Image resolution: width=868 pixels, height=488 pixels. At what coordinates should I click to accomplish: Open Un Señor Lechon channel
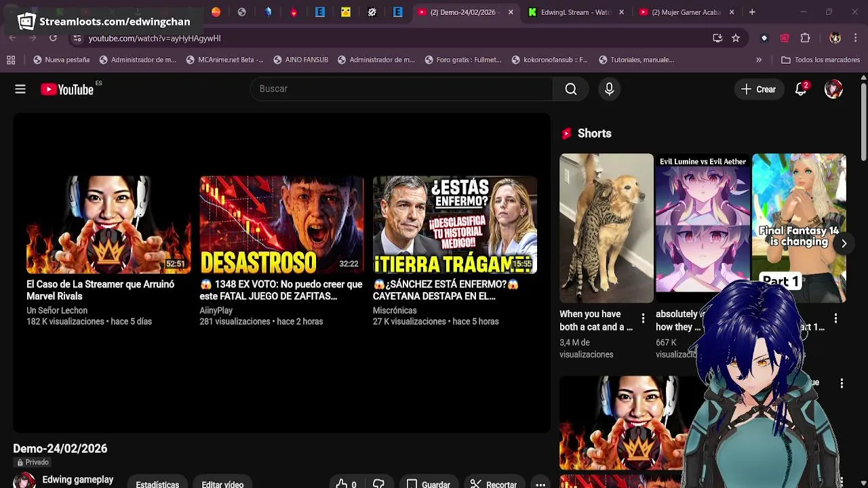(57, 310)
